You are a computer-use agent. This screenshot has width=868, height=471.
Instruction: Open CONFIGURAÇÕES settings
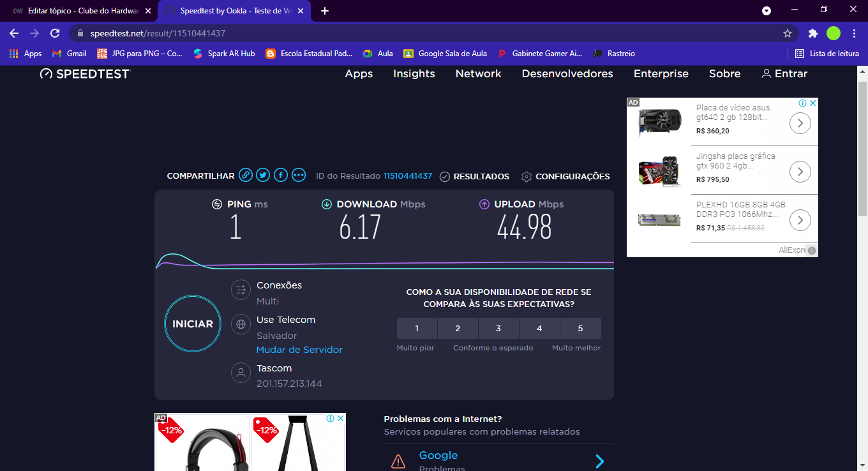565,176
